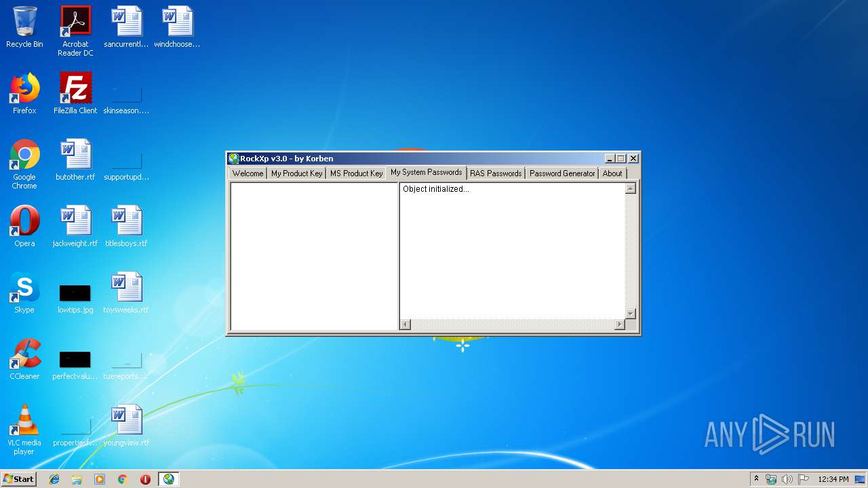868x488 pixels.
Task: Select the CCleaner desktop shortcut
Action: [24, 359]
